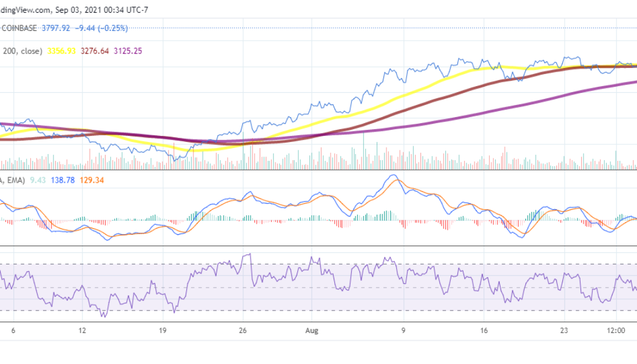Click the COINBASE symbol legend
This screenshot has height=364, width=637.
[x=18, y=27]
